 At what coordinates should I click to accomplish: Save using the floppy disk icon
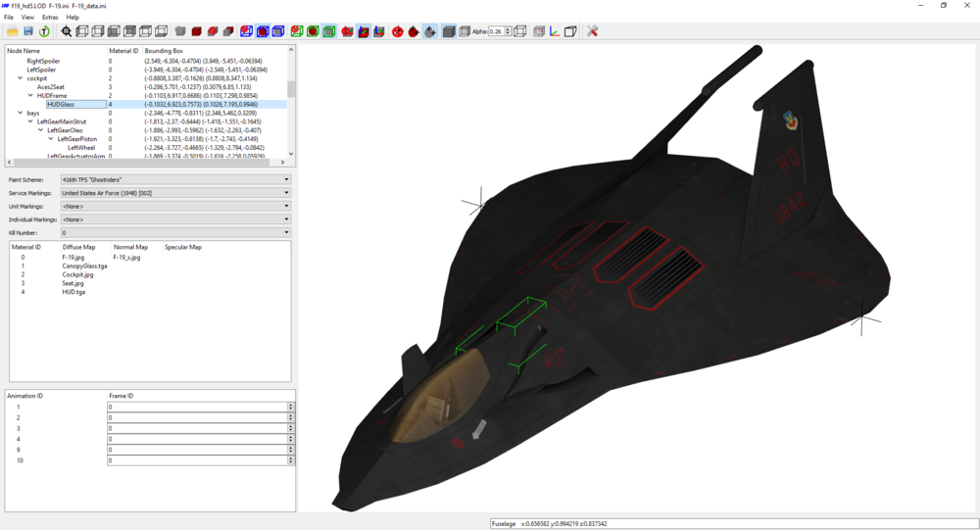tap(28, 31)
